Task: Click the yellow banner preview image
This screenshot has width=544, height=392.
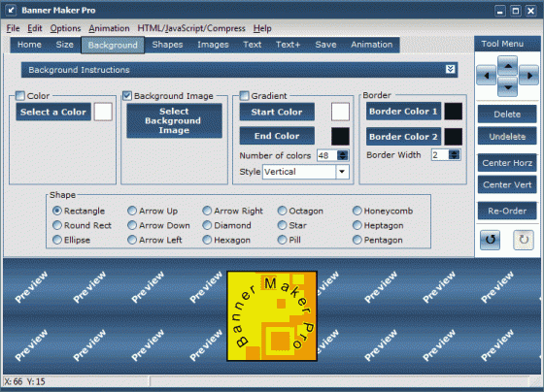Action: pyautogui.click(x=272, y=316)
